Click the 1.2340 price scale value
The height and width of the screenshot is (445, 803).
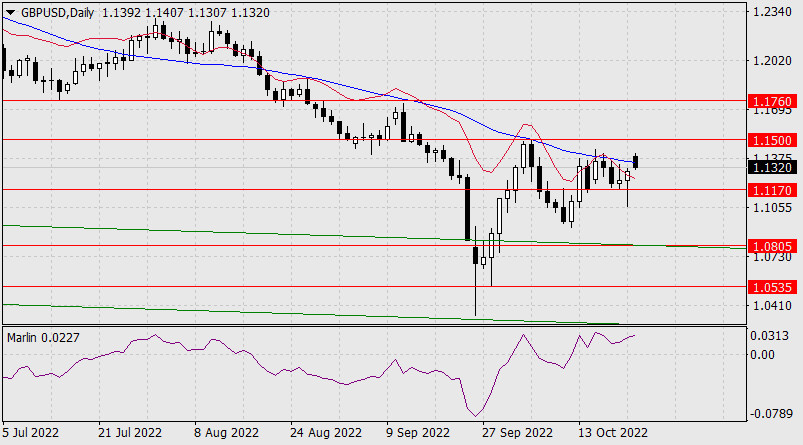point(772,12)
